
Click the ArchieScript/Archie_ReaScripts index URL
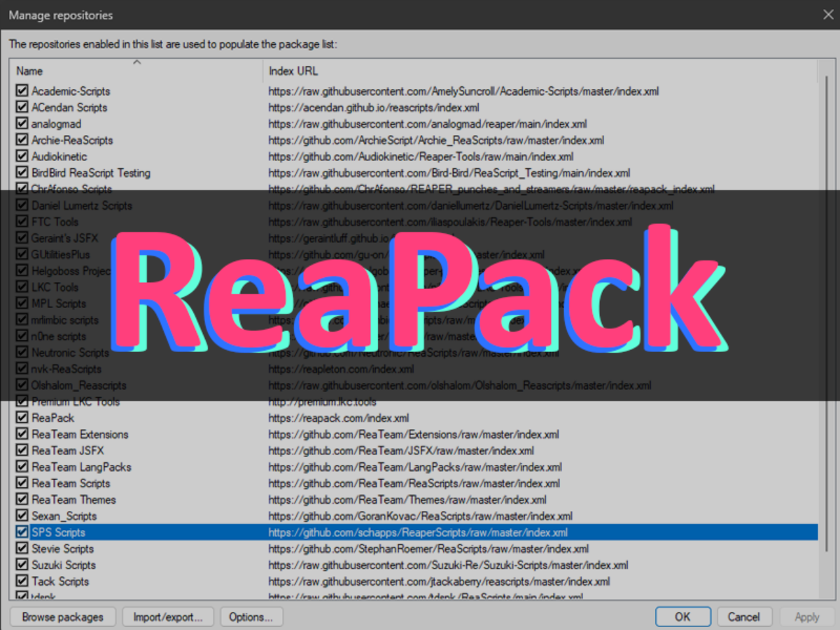pyautogui.click(x=436, y=140)
